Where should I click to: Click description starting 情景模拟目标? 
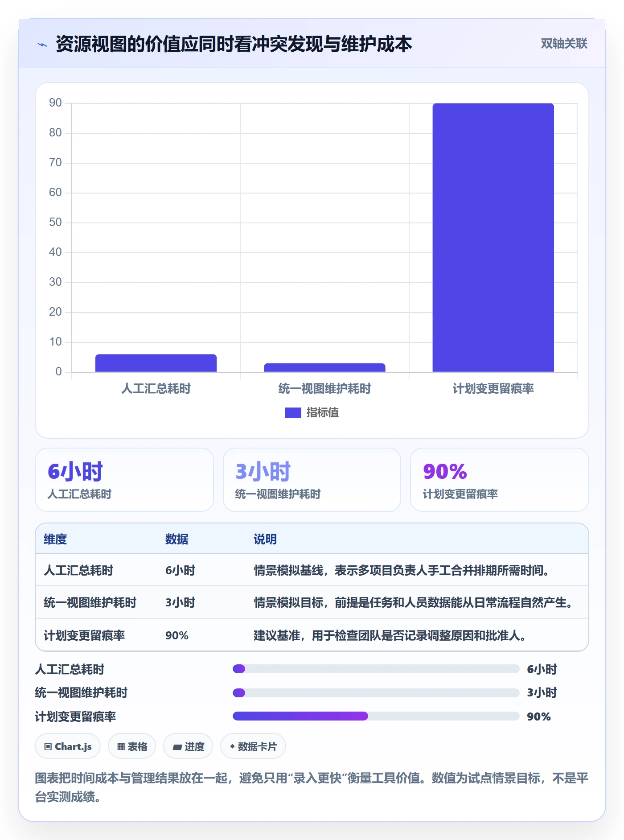pos(413,602)
